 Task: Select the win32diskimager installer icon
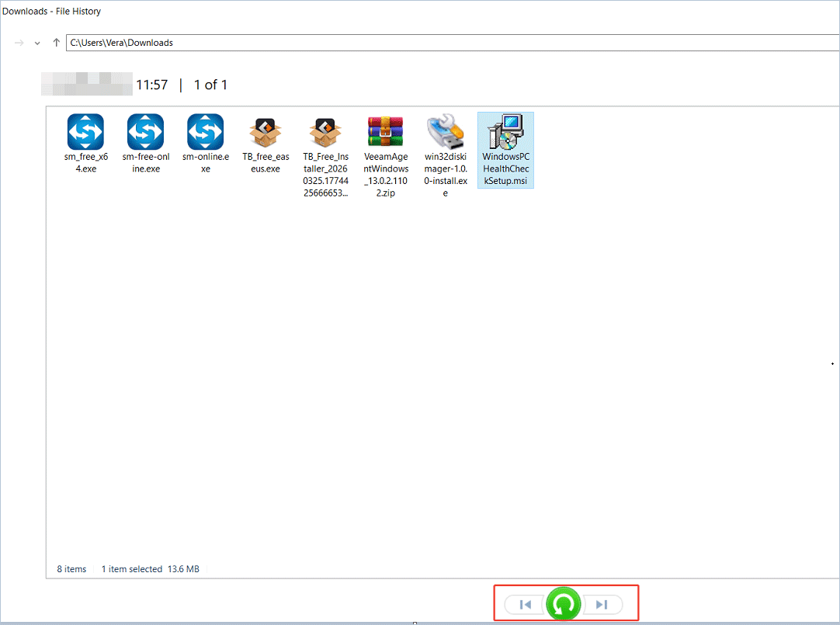[x=445, y=132]
